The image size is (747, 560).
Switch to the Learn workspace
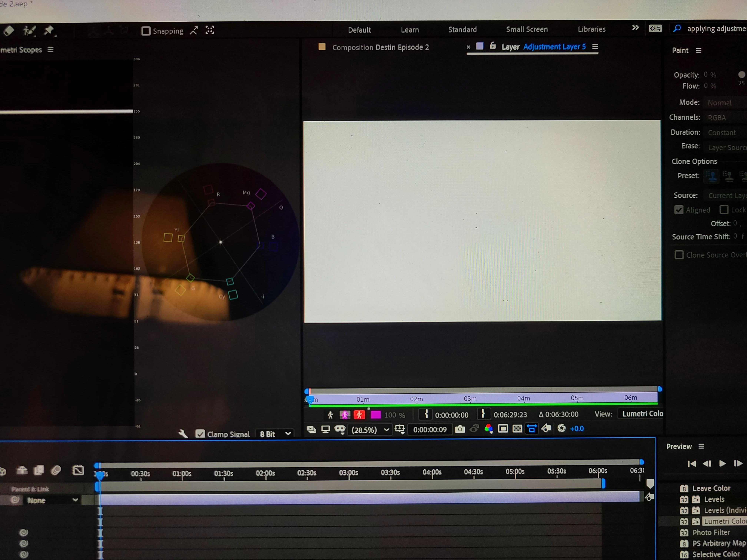pyautogui.click(x=410, y=30)
